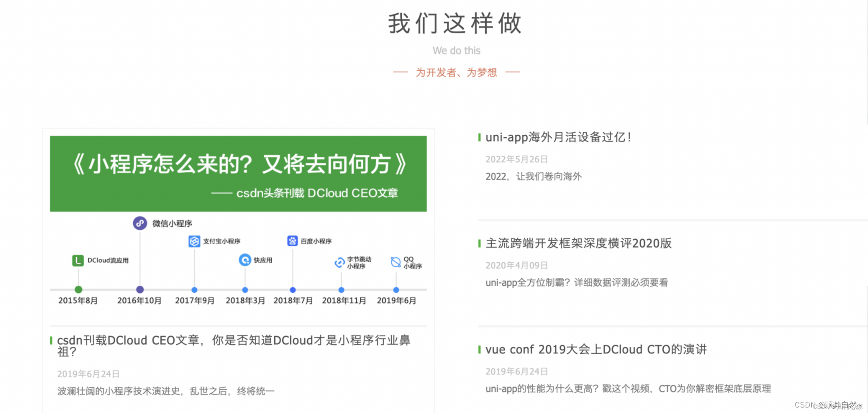Click the 2015年8月 timeline dot
This screenshot has width=868, height=413.
click(x=78, y=290)
